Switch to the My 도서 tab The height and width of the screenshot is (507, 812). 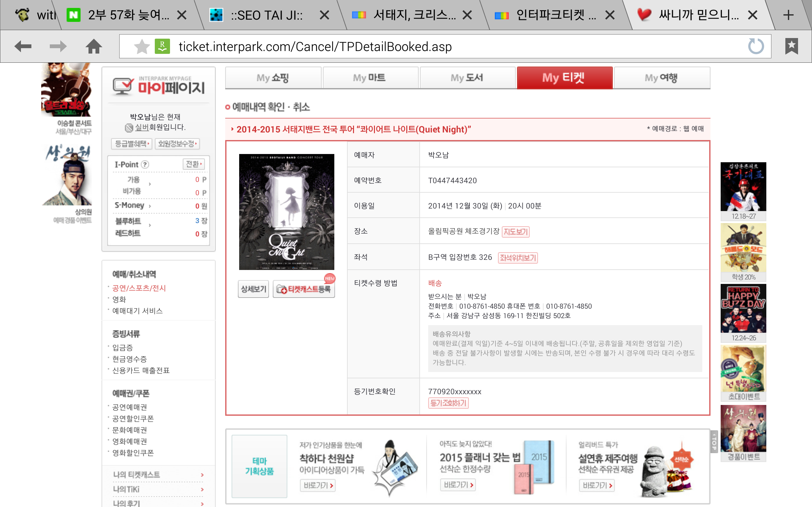point(467,78)
